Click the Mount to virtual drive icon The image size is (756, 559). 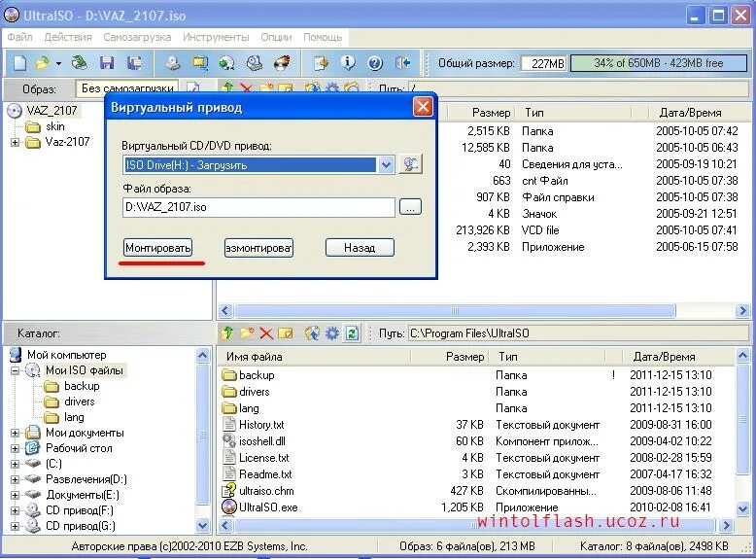point(254,62)
